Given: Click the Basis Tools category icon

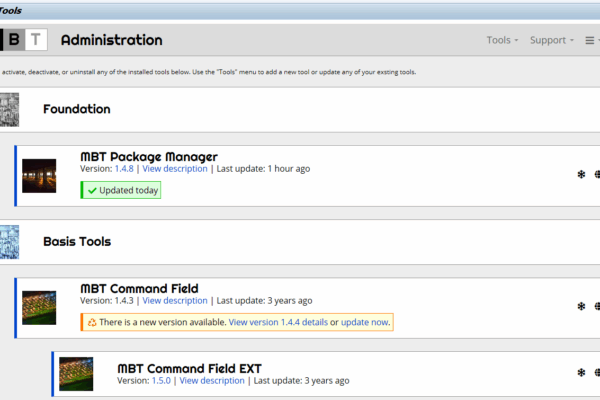Looking at the screenshot, I should 9,242.
